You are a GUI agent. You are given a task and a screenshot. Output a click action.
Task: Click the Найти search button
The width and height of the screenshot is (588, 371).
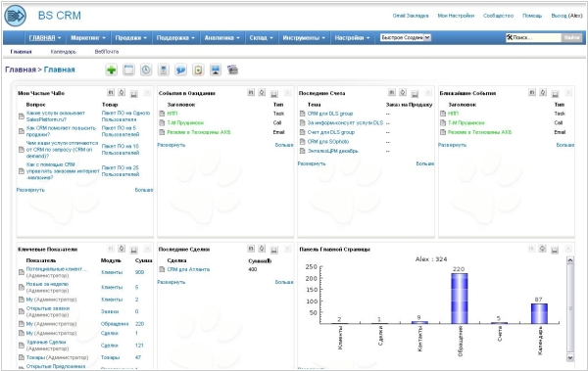click(572, 37)
